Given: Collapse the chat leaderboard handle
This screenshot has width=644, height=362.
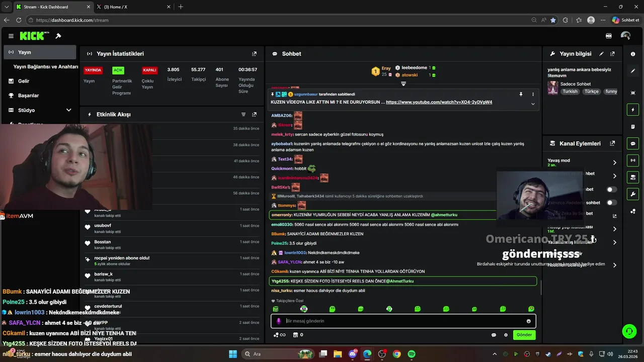Looking at the screenshot, I should point(403,84).
